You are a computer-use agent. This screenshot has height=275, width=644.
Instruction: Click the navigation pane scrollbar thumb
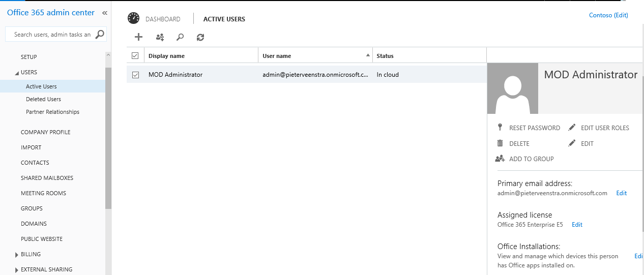(x=108, y=137)
